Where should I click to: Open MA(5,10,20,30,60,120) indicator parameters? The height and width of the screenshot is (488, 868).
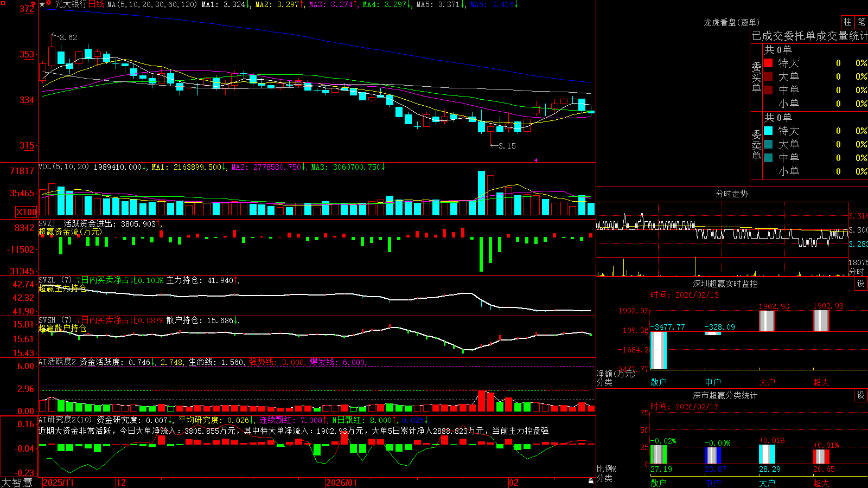(151, 4)
